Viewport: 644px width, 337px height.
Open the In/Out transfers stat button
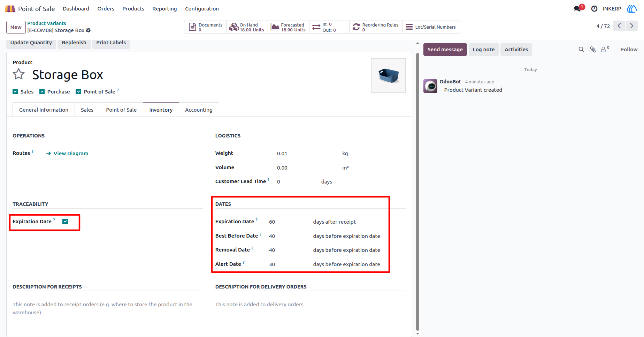[x=329, y=27]
